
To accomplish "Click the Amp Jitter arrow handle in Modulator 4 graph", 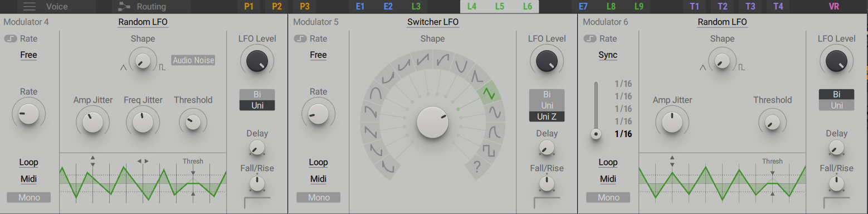I will tap(93, 161).
